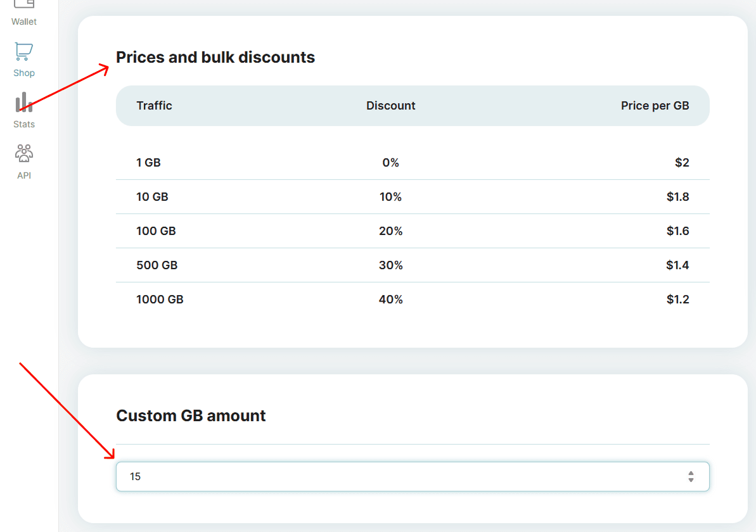Increase custom GB amount with up arrow
756x532 pixels.
(x=691, y=472)
